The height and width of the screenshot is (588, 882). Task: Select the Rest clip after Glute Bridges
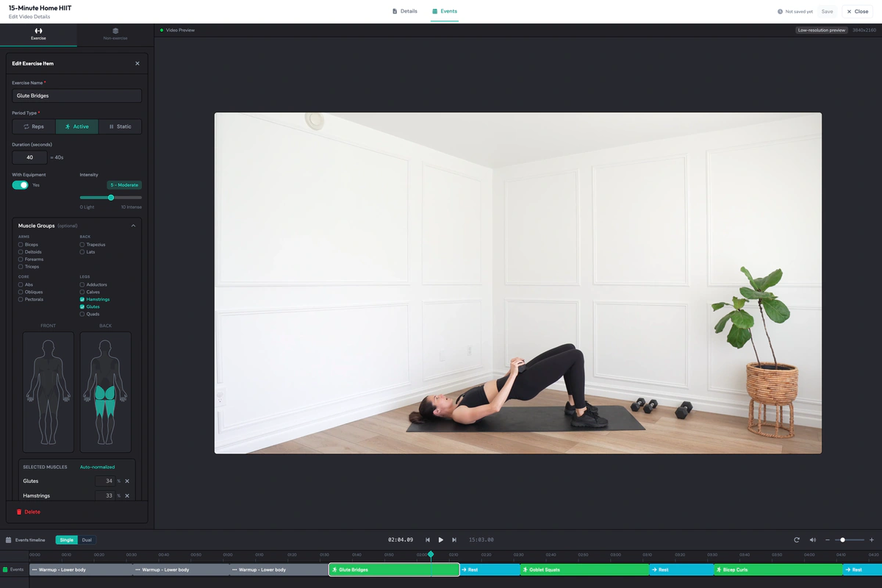(490, 570)
